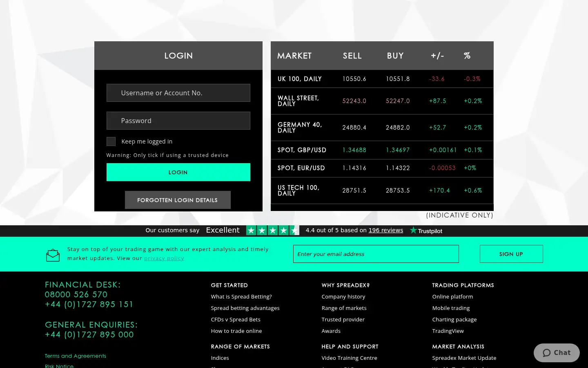
Task: Open the Awards link
Action: click(331, 331)
